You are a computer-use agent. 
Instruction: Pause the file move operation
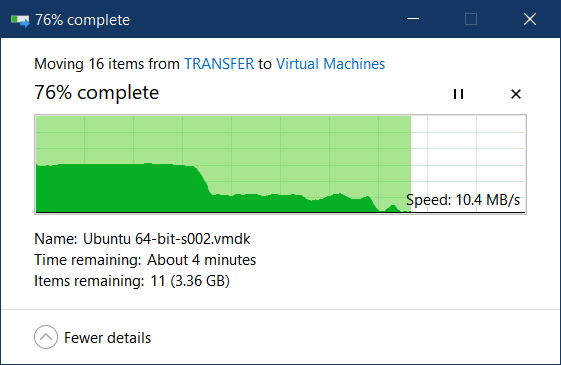(x=458, y=94)
